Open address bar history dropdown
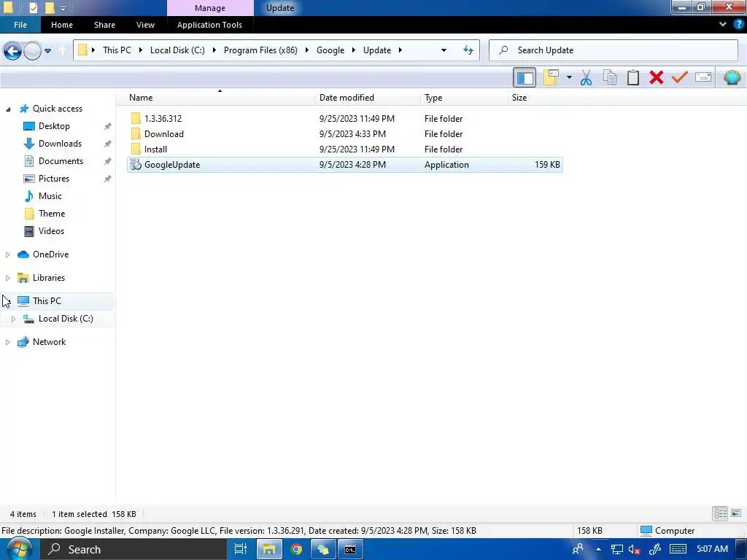The height and width of the screenshot is (560, 747). [444, 50]
